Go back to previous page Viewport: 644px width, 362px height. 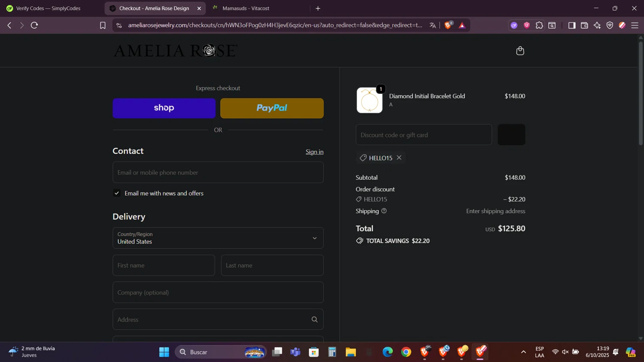(x=9, y=25)
